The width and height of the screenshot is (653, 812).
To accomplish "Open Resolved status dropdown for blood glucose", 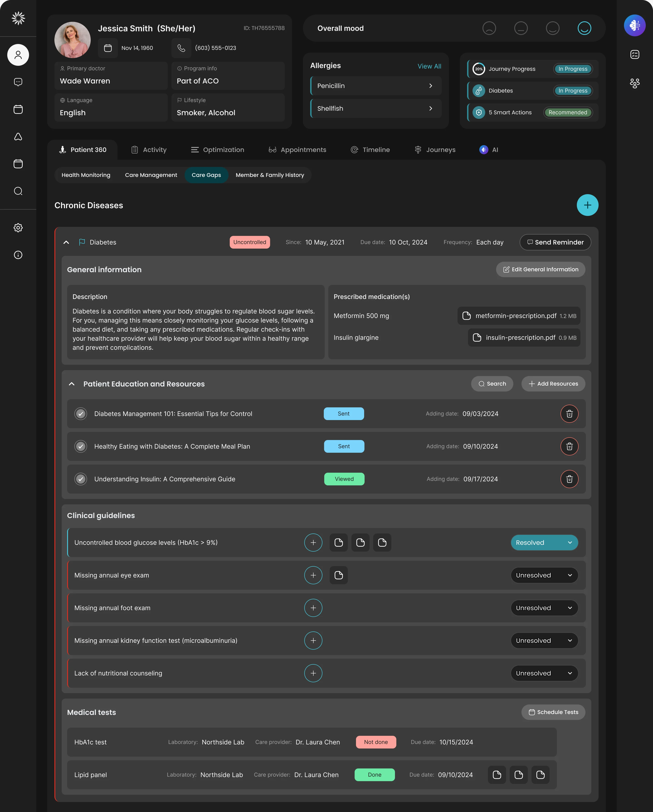I will click(x=544, y=542).
